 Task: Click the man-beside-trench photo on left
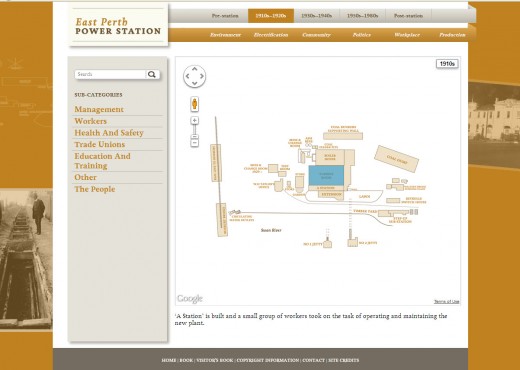coord(26,259)
